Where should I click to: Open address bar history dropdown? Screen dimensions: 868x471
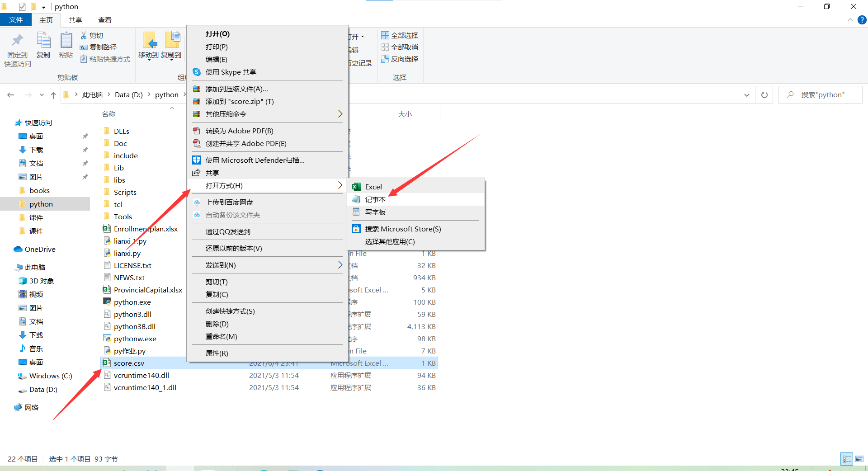pyautogui.click(x=747, y=95)
